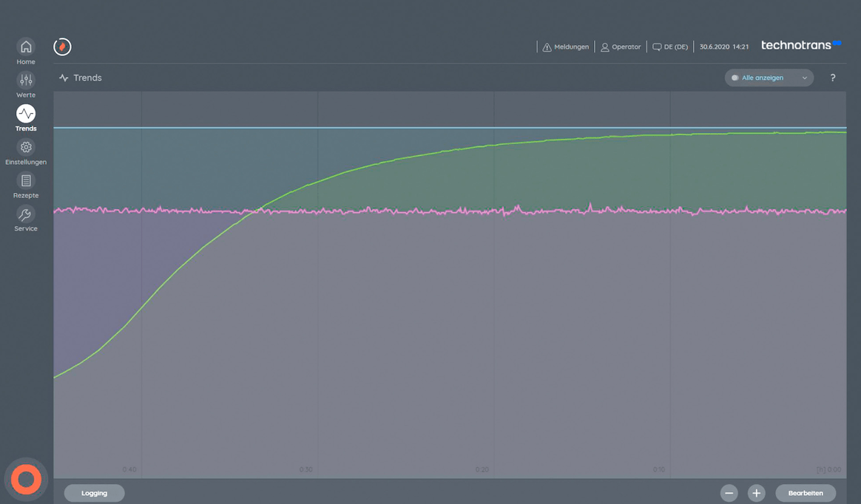The height and width of the screenshot is (504, 861).
Task: Open the Rezepte recipes section
Action: click(x=26, y=180)
